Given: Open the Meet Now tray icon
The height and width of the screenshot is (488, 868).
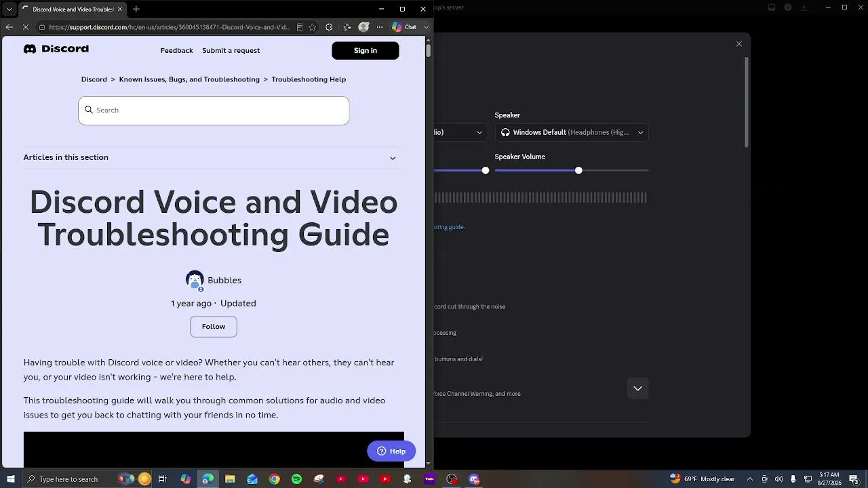Looking at the screenshot, I should [765, 479].
